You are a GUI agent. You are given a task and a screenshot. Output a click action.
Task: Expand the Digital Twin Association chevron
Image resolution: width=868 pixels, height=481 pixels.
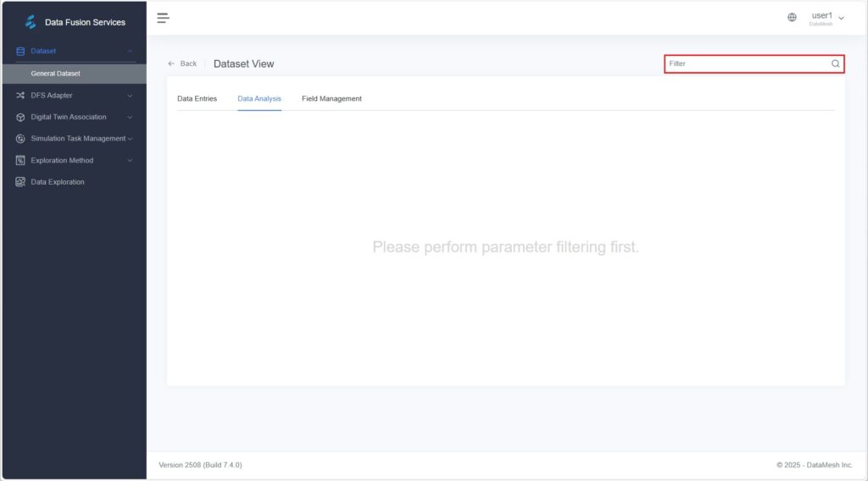[130, 117]
